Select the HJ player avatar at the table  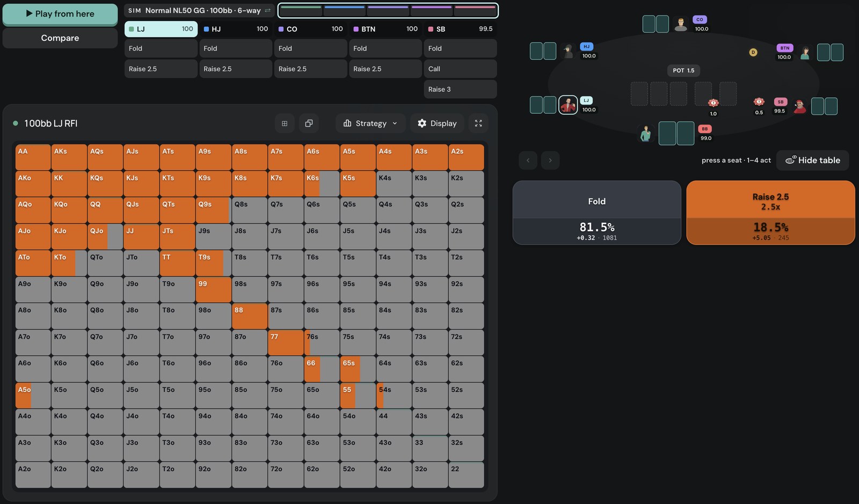pos(568,51)
